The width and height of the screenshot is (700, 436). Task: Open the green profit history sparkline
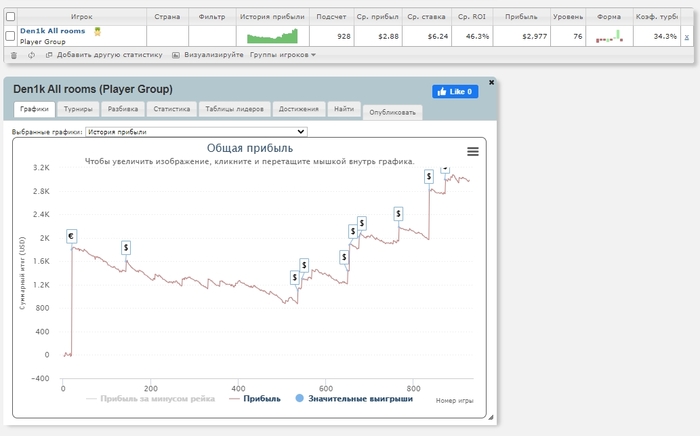272,36
